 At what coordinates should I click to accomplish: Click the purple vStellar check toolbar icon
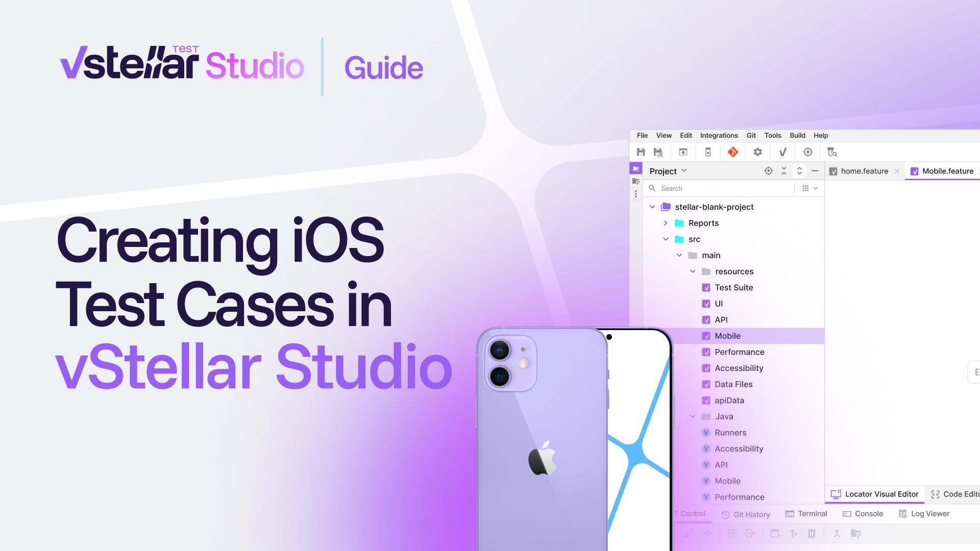pos(782,152)
